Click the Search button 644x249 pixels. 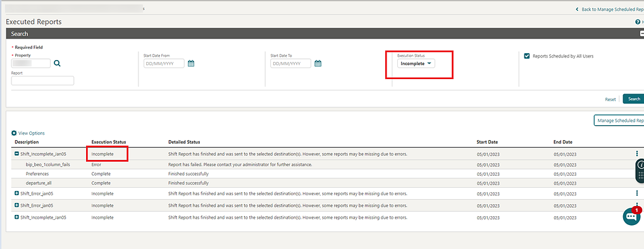click(633, 99)
